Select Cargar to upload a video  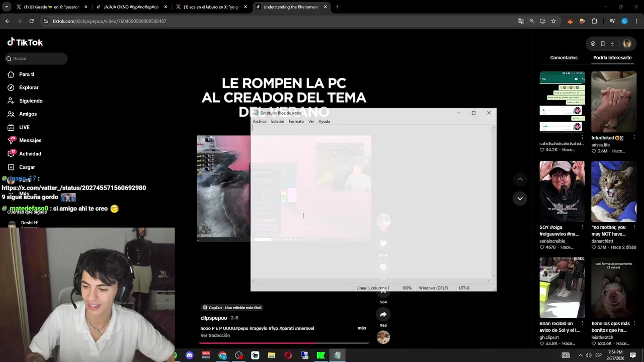tap(21, 167)
